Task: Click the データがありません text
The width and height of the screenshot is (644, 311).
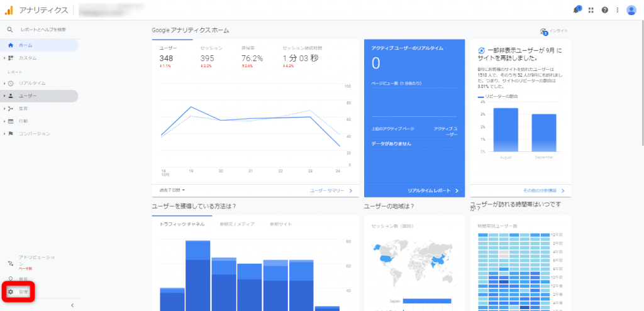Action: (x=391, y=144)
